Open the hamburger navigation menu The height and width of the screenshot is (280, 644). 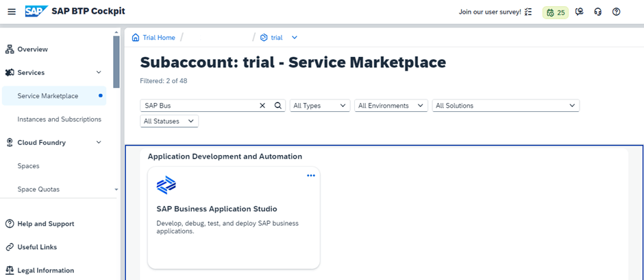pyautogui.click(x=12, y=12)
